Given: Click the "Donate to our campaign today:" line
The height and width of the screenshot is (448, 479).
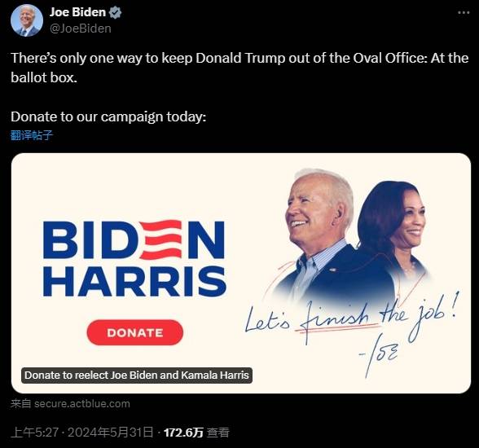Looking at the screenshot, I should (108, 117).
